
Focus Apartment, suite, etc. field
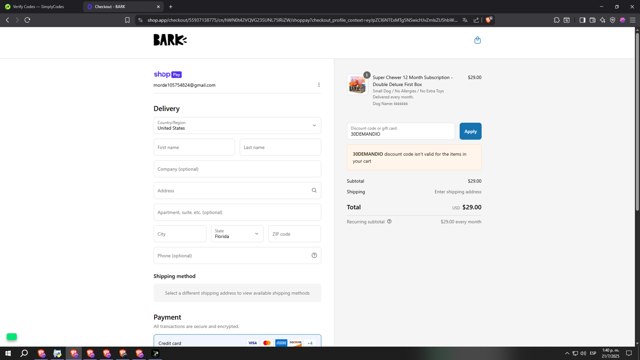(x=237, y=212)
